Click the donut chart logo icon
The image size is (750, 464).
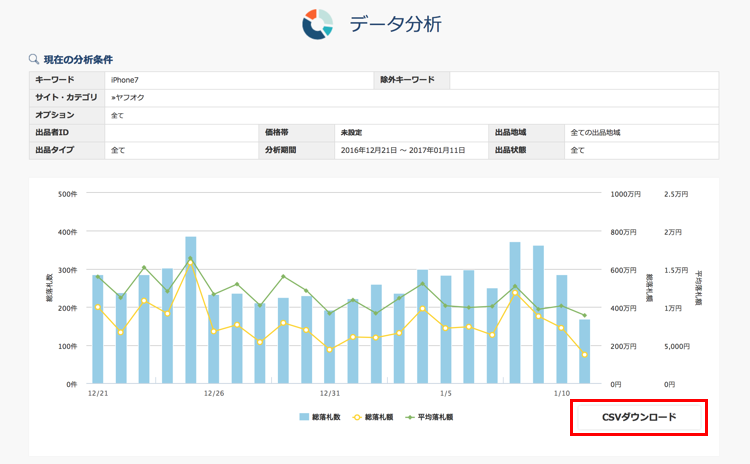321,23
